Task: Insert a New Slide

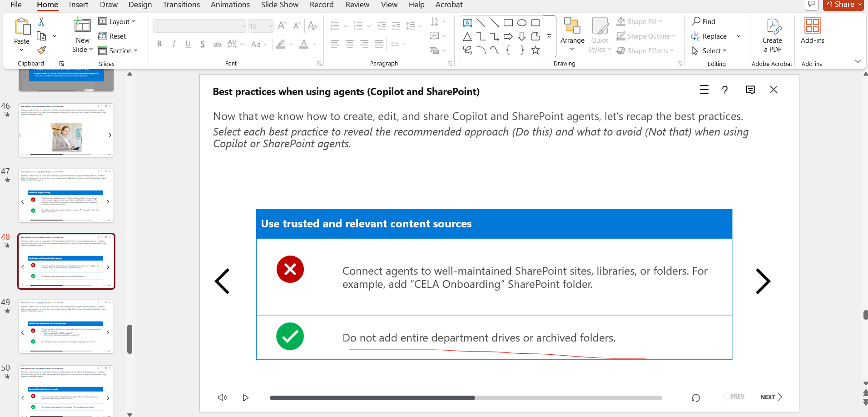Action: [x=82, y=35]
